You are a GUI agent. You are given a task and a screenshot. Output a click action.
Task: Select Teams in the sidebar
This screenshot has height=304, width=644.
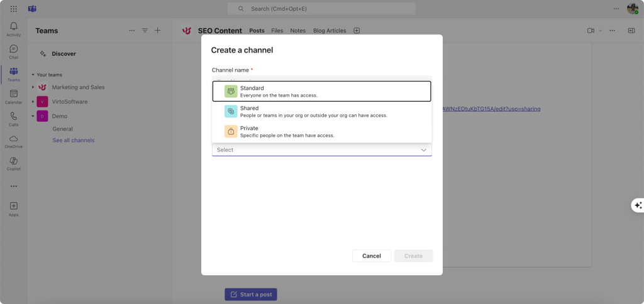click(x=14, y=74)
